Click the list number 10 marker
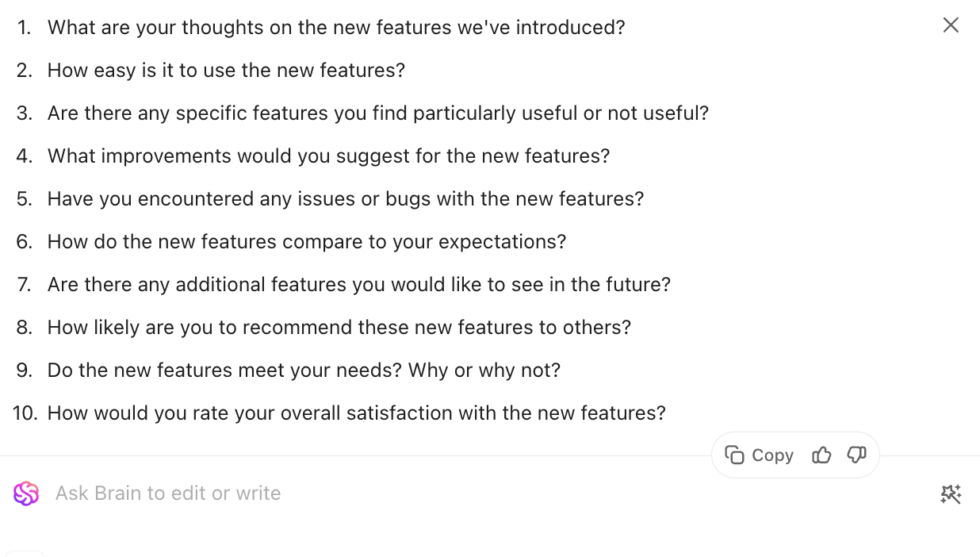This screenshot has height=557, width=980. click(25, 413)
